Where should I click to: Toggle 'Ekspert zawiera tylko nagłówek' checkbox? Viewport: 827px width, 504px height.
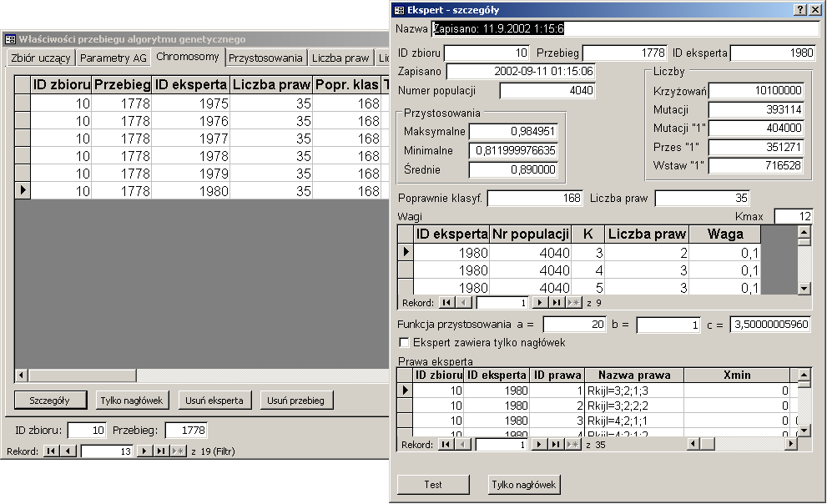(x=404, y=343)
